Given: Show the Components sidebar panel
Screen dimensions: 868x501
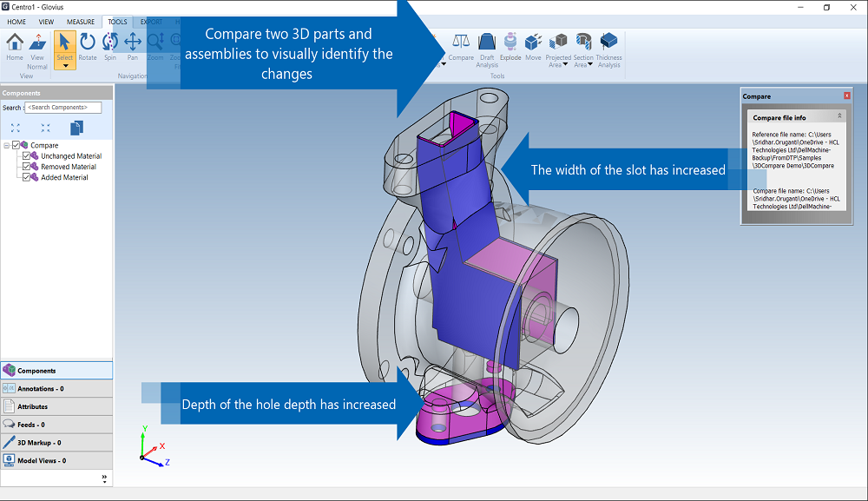Looking at the screenshot, I should coord(56,371).
